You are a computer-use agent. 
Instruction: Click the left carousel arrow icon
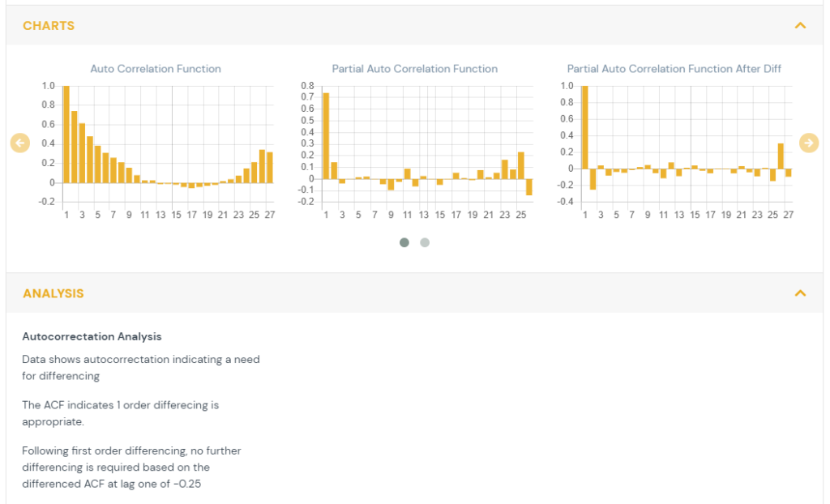click(x=20, y=143)
